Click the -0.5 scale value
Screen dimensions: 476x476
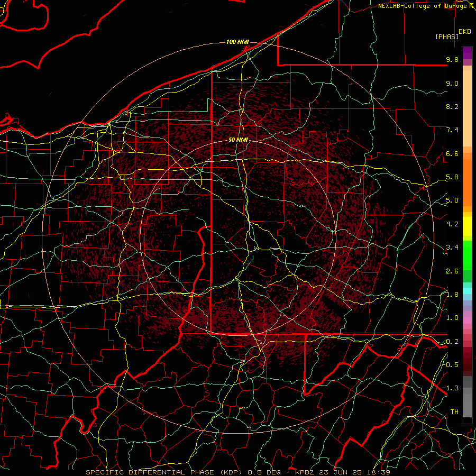pos(451,364)
